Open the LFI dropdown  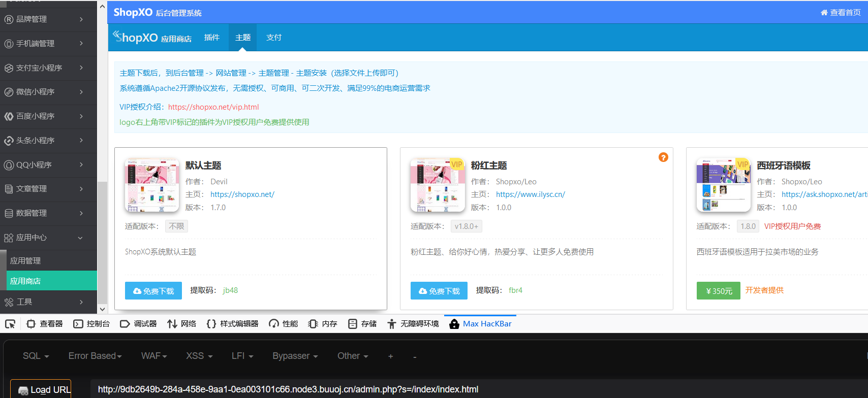(x=242, y=356)
